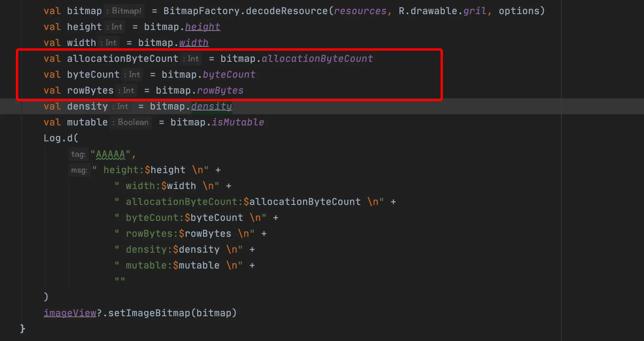Screen dimensions: 644x341
Task: Click R.drawable.gril resource reference
Action: tap(442, 11)
